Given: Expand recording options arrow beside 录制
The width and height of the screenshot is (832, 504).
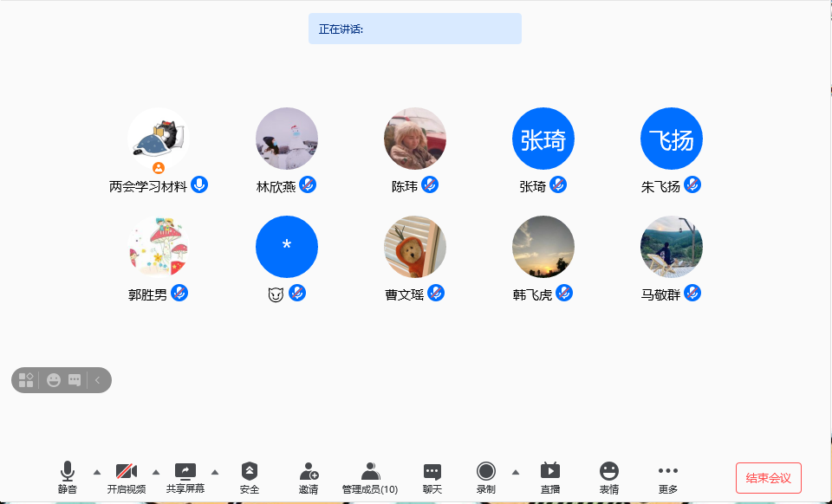Looking at the screenshot, I should point(515,472).
